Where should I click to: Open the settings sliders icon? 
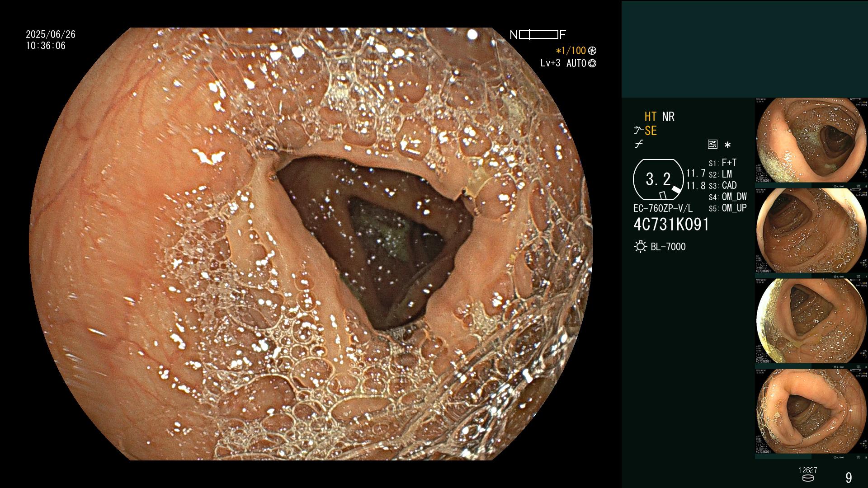pyautogui.click(x=712, y=145)
